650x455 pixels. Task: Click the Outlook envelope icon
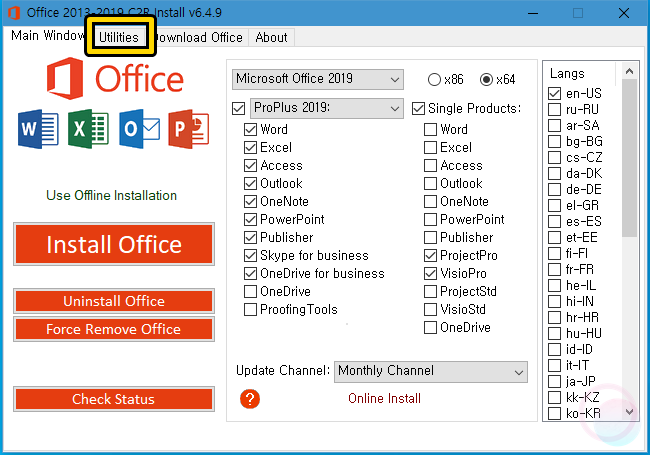click(x=139, y=129)
